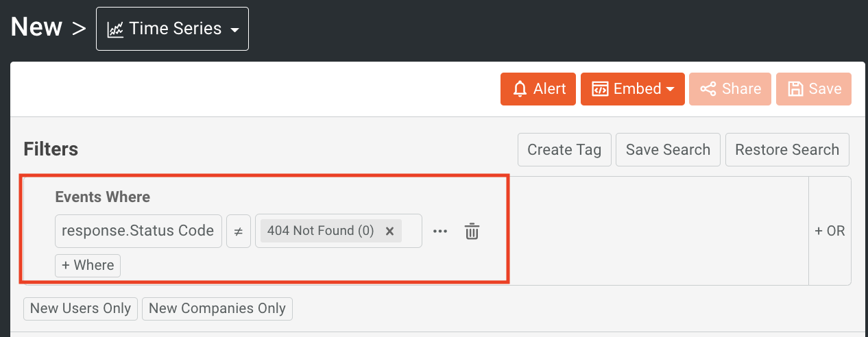The height and width of the screenshot is (337, 868).
Task: Click inside the status code values field
Action: click(411, 232)
